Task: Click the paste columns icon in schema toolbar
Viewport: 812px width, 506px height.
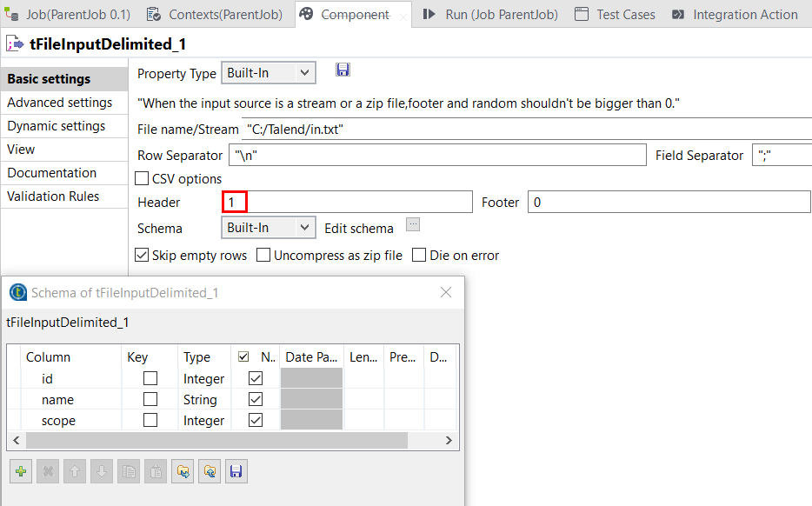Action: pos(156,471)
